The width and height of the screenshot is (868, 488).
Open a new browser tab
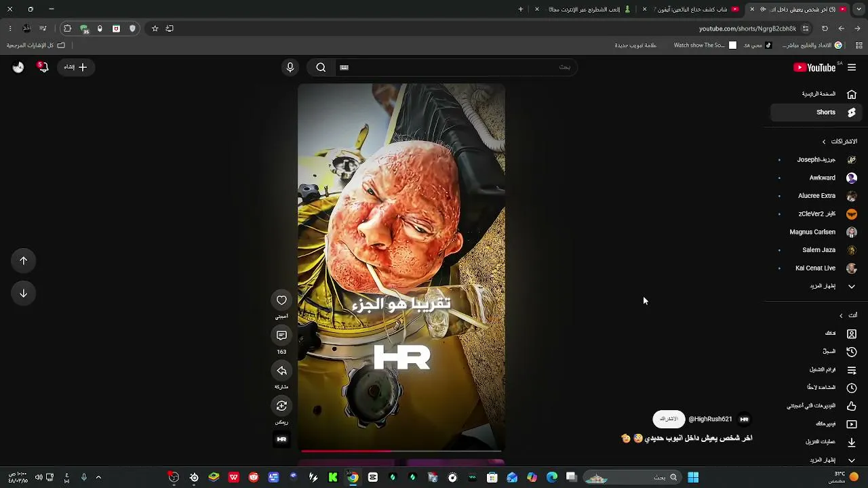pos(521,9)
